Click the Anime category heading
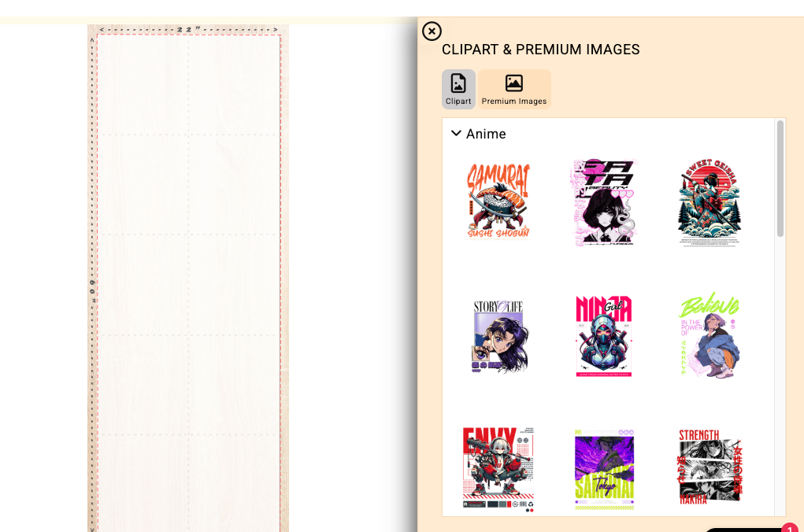 coord(486,134)
